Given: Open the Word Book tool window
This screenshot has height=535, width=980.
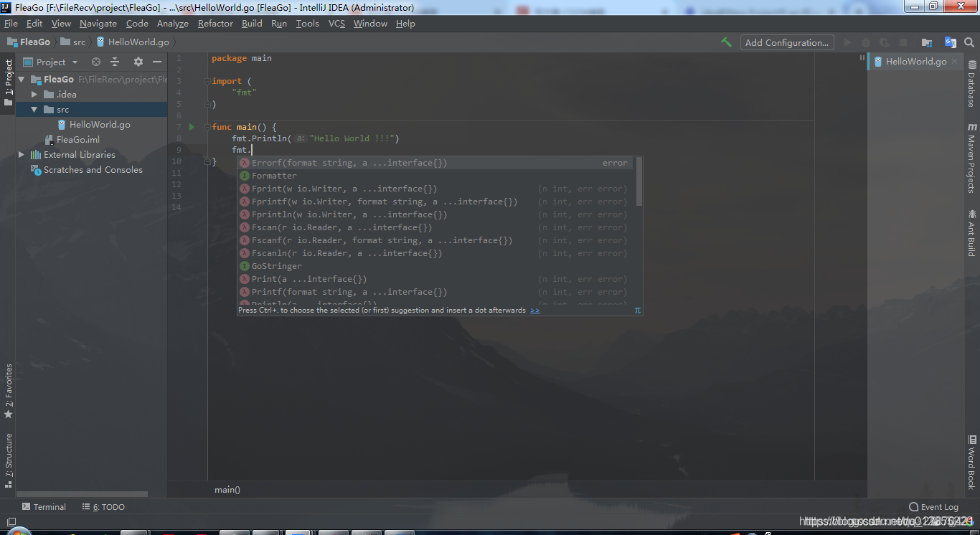Looking at the screenshot, I should pos(972,461).
